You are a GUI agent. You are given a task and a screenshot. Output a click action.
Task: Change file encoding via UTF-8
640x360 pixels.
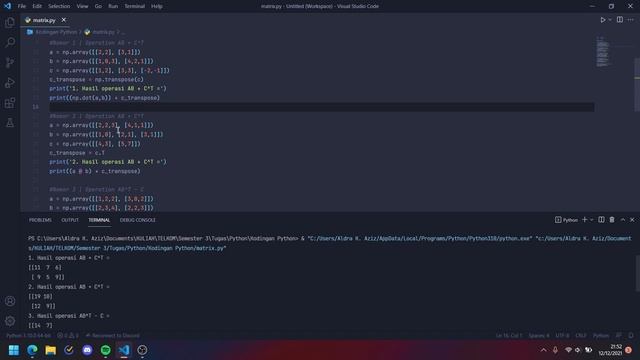point(562,335)
